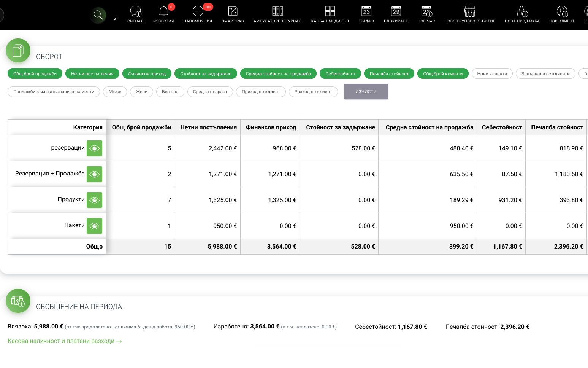
Task: Enable the Без пол column chip
Action: (x=170, y=92)
